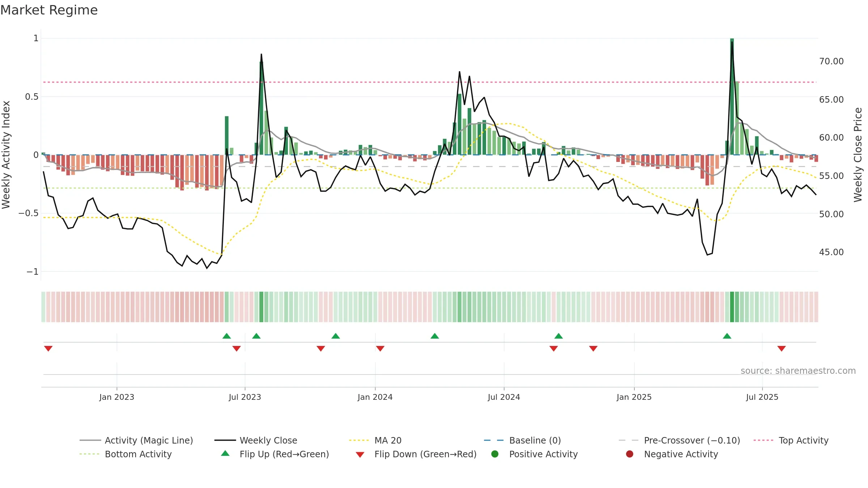Click the green Flip Up triangle in the legend
This screenshot has width=868, height=488.
[x=225, y=453]
